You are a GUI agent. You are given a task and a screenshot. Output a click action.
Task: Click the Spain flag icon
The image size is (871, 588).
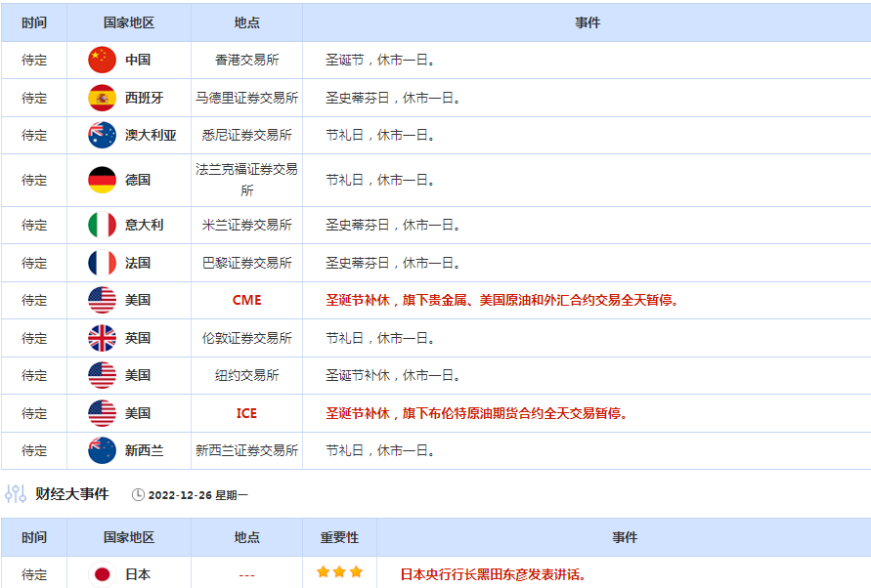102,98
